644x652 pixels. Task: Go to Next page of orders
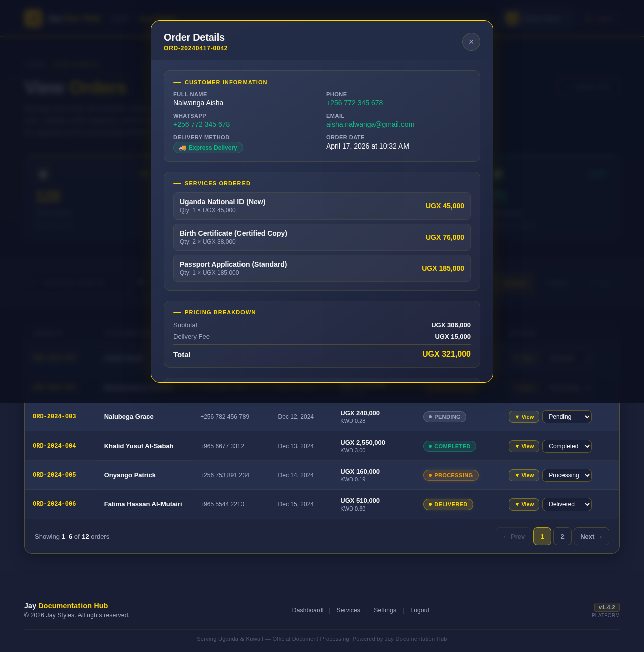591,536
